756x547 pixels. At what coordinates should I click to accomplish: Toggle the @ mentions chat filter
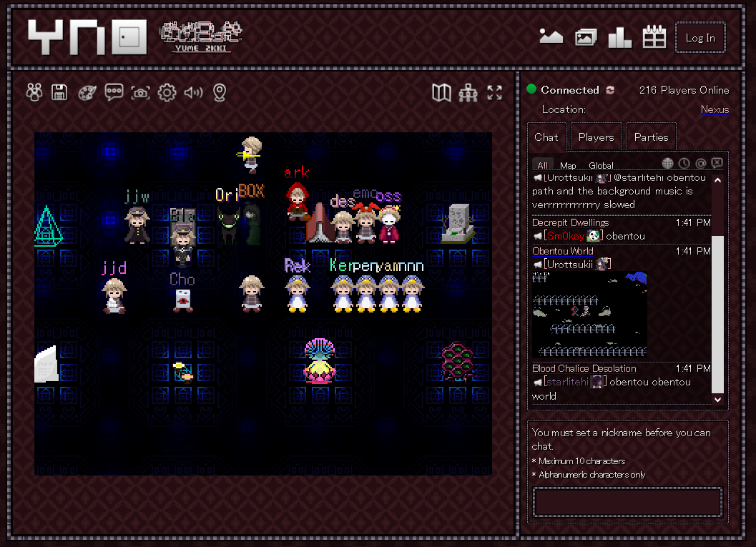tap(700, 164)
